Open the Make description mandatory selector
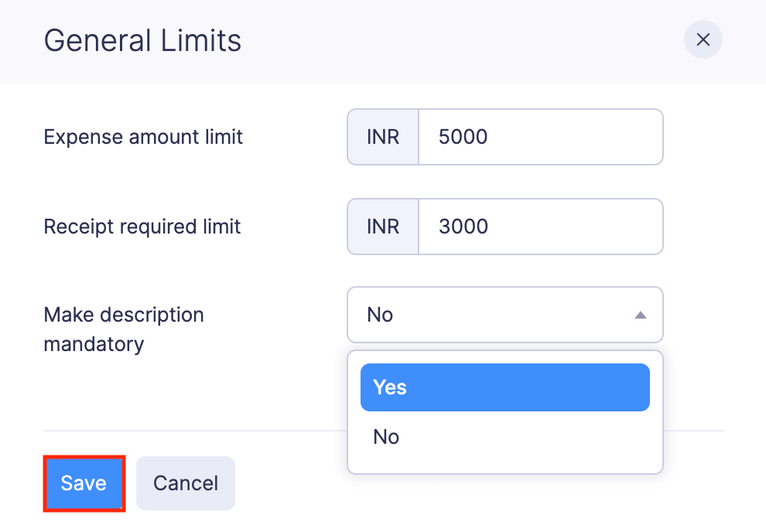Viewport: 766px width, 532px height. tap(504, 315)
